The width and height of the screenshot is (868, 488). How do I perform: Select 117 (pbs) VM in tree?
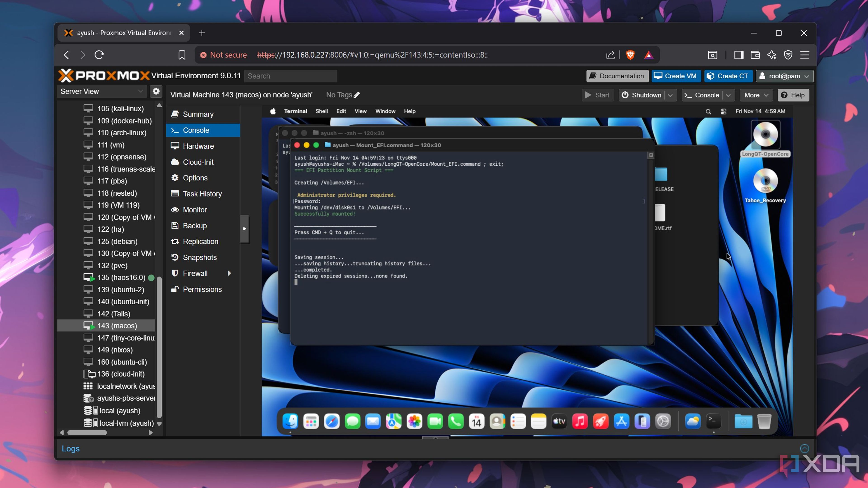pos(112,181)
